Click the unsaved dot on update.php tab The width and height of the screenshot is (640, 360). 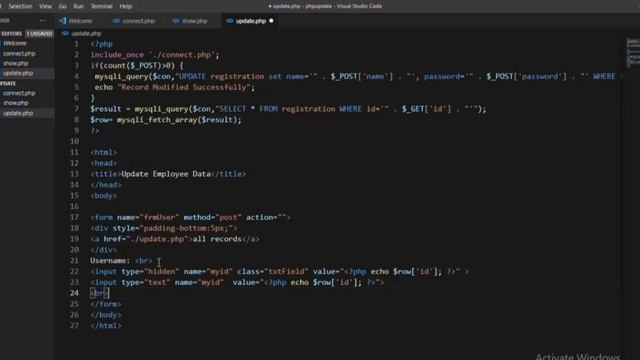pyautogui.click(x=271, y=21)
